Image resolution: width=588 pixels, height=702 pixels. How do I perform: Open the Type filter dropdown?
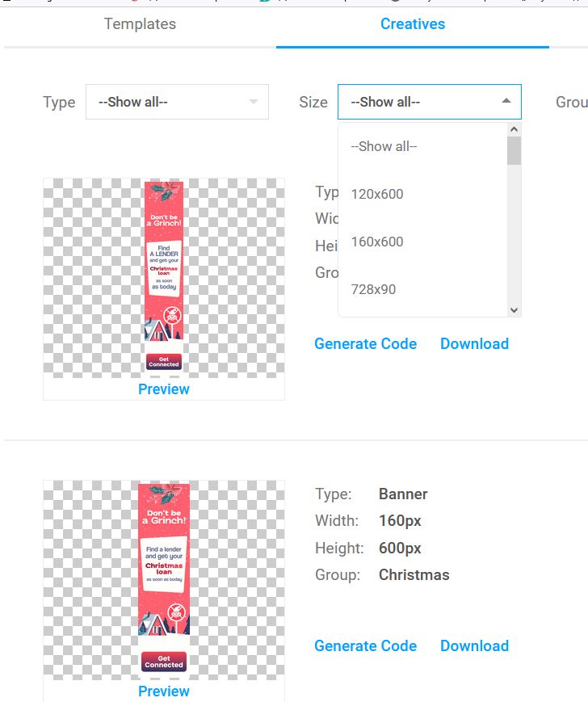pos(177,103)
